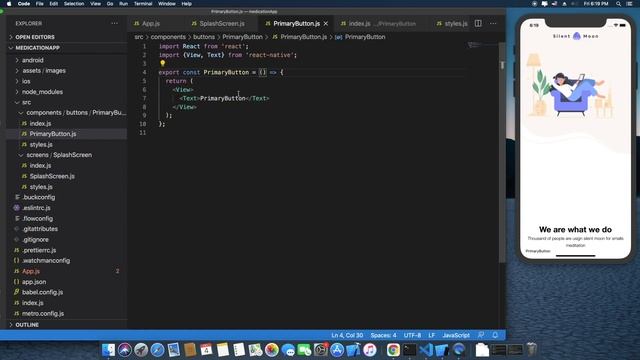Open the File menu
Image resolution: width=640 pixels, height=360 pixels.
(40, 4)
